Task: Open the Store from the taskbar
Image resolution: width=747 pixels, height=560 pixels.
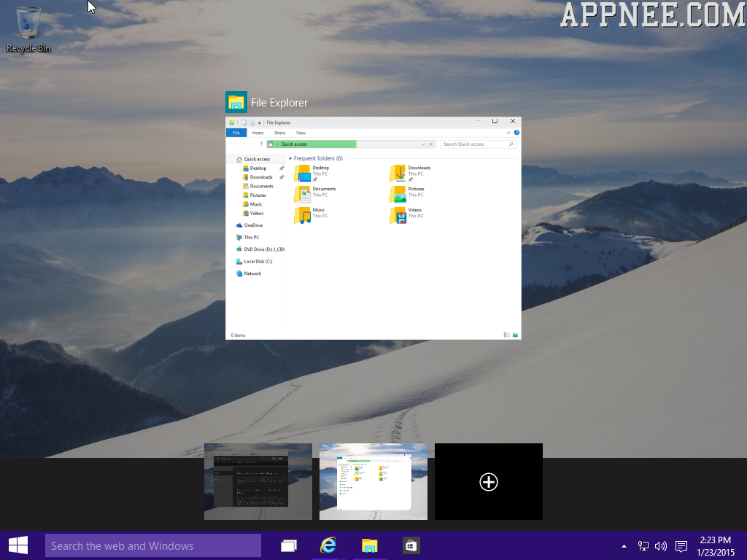Action: click(410, 545)
